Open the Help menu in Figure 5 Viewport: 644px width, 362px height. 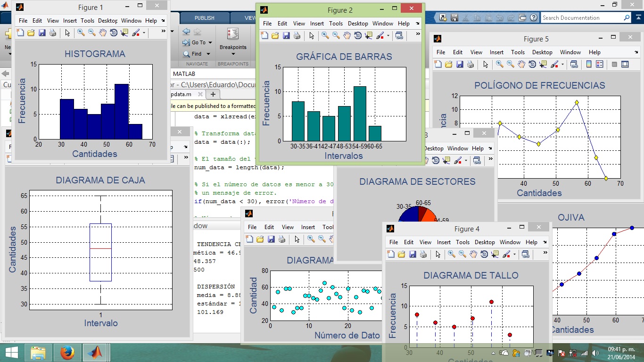(x=594, y=52)
